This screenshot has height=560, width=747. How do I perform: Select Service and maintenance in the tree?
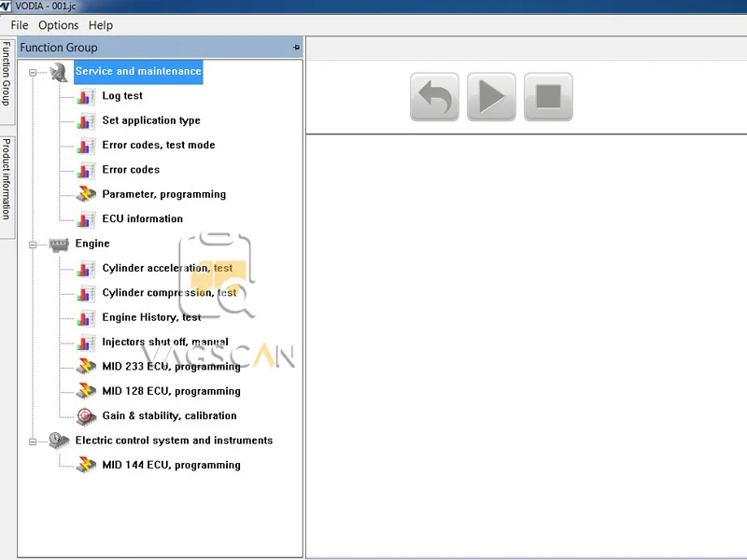[138, 72]
